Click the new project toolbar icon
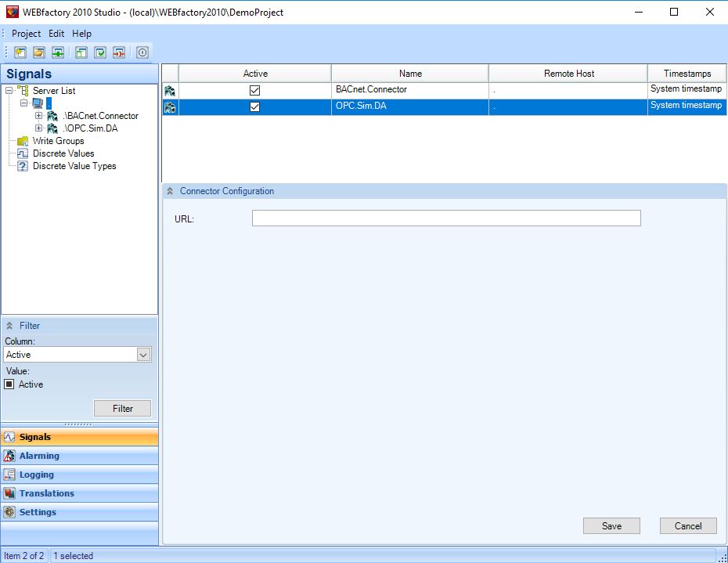Viewport: 728px width, 563px height. tap(20, 52)
